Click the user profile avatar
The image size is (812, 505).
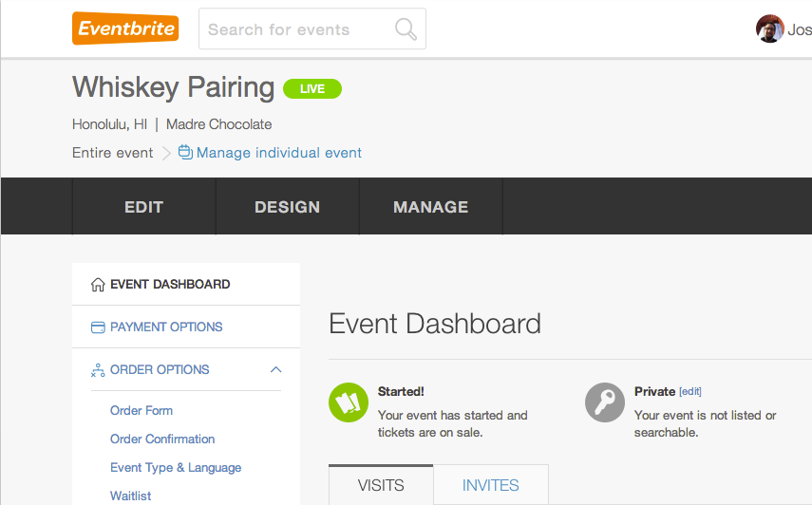pyautogui.click(x=769, y=29)
